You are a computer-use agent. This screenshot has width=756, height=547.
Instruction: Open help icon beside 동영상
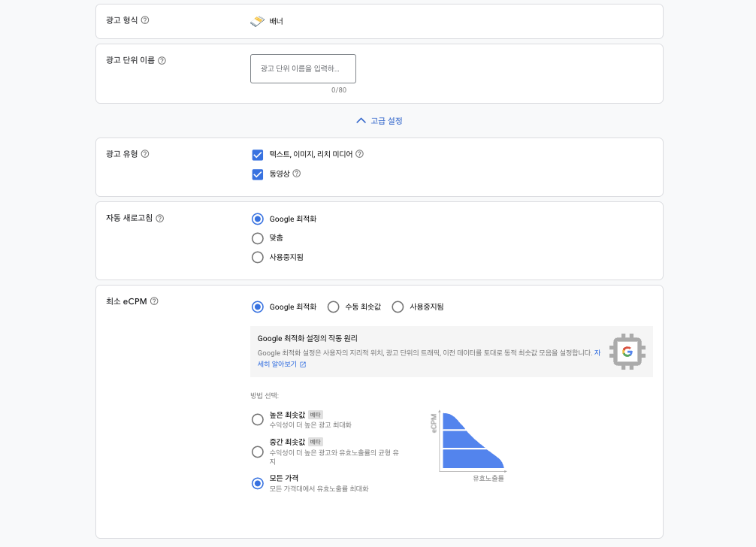coord(297,174)
